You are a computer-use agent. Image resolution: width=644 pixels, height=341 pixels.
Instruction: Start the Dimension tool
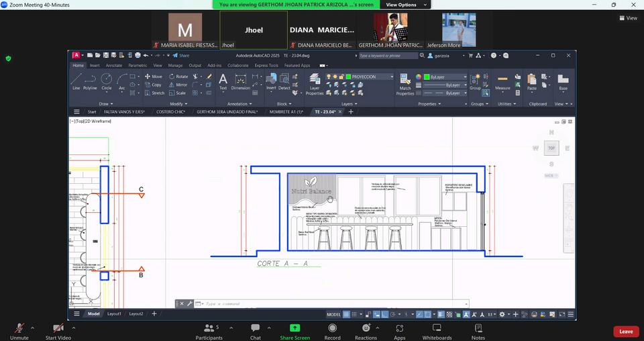240,82
